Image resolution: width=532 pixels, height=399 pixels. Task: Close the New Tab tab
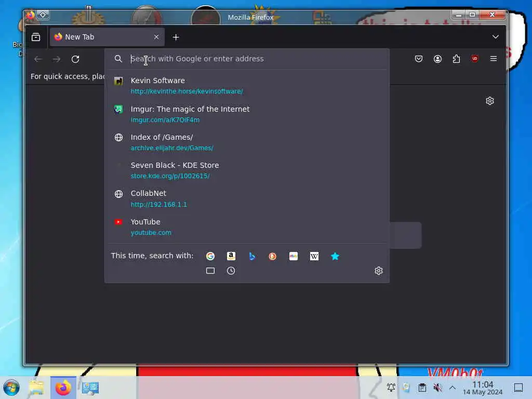click(x=156, y=37)
